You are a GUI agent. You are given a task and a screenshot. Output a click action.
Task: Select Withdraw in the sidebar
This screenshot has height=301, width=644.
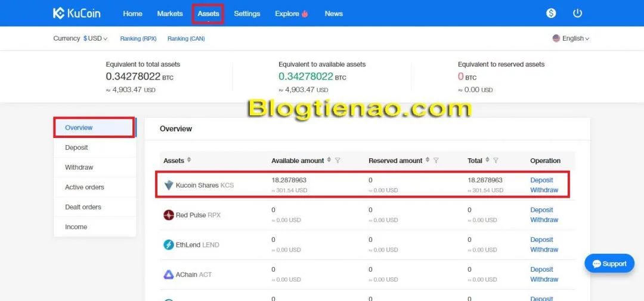tap(95, 167)
